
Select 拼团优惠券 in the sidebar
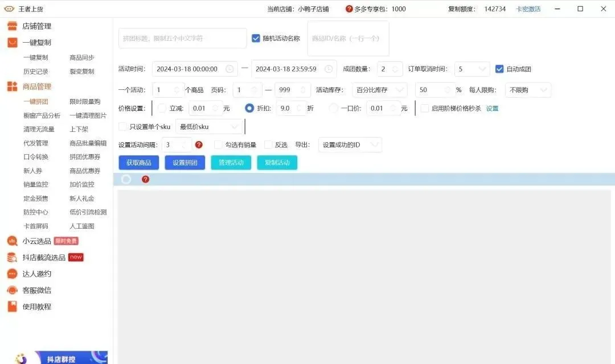[85, 157]
